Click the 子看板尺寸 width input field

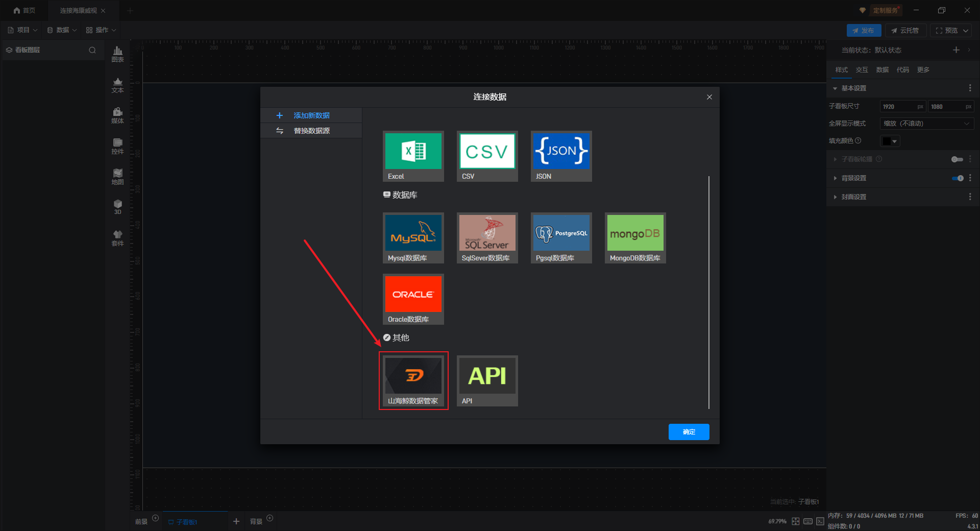902,107
